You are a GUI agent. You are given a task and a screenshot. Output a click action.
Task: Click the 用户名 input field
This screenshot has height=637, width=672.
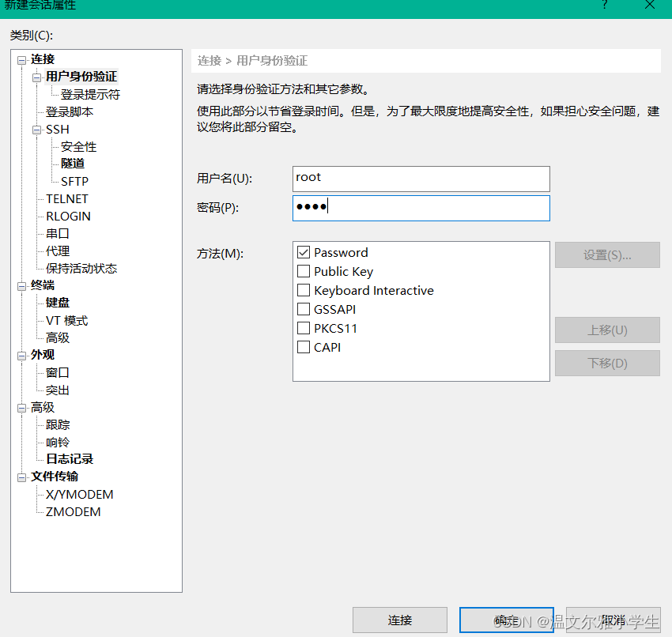point(421,179)
